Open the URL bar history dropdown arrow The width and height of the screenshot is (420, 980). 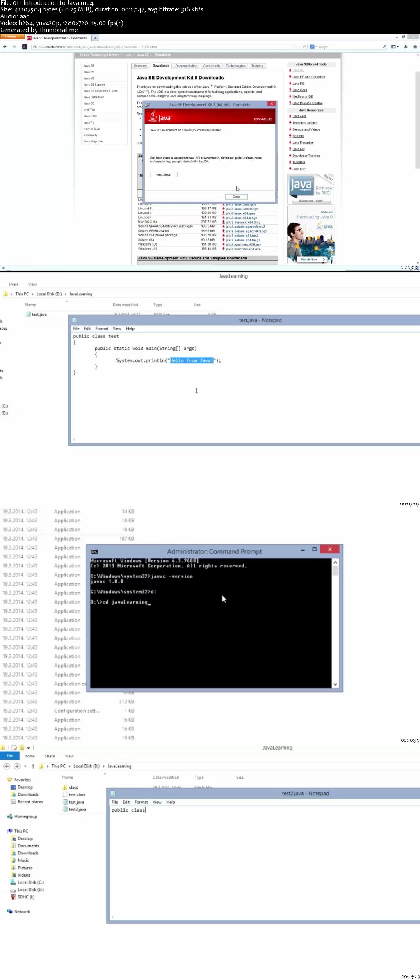[x=299, y=47]
